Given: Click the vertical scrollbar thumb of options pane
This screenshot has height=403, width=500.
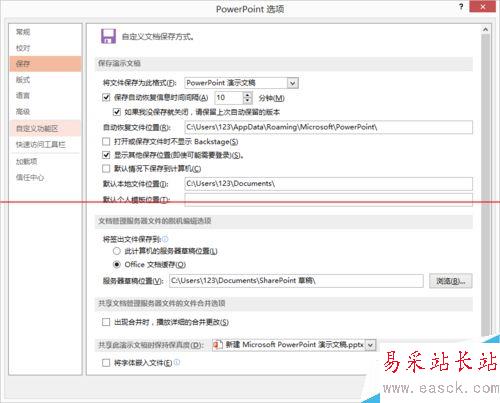Looking at the screenshot, I should pos(485,185).
